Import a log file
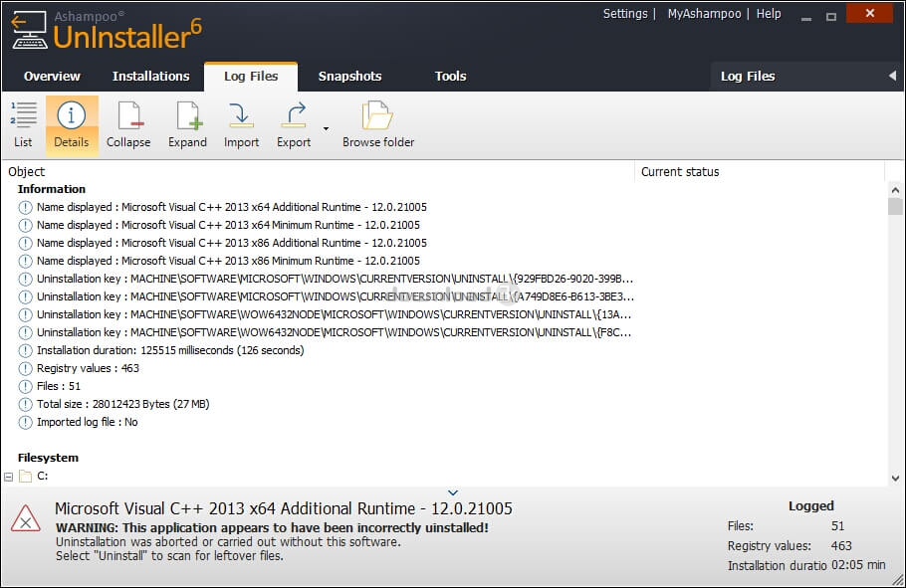906x588 pixels. pos(242,124)
